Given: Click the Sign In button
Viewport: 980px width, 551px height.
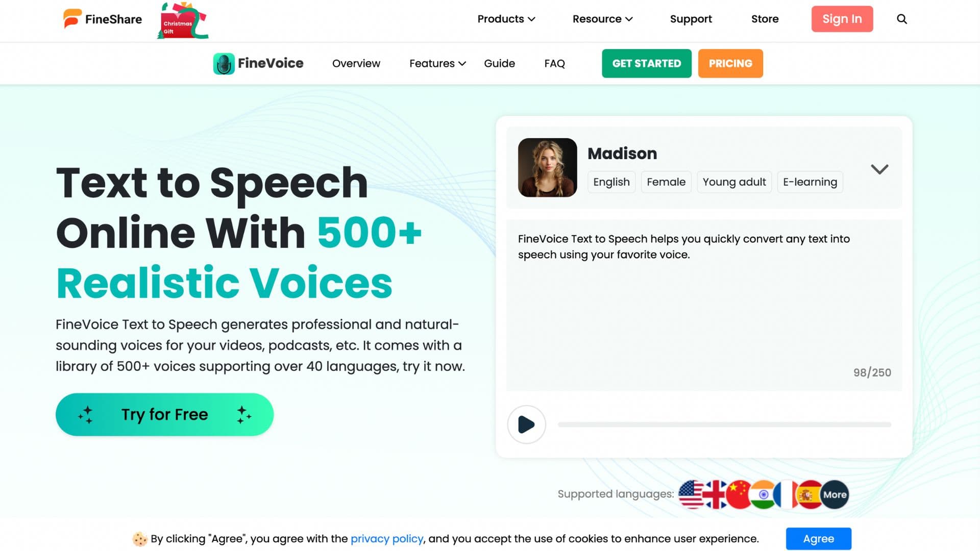Looking at the screenshot, I should (x=842, y=19).
